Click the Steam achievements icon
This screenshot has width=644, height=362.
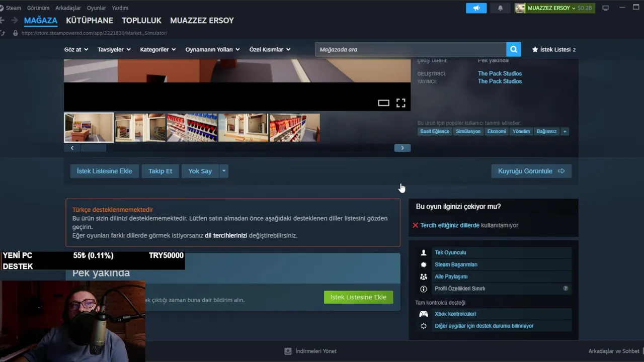424,264
